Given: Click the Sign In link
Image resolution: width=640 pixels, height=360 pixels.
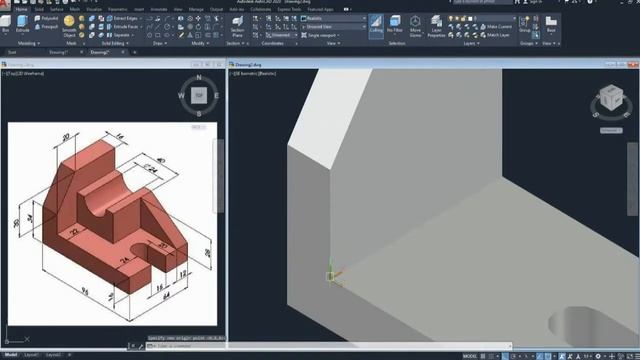Looking at the screenshot, I should [x=535, y=2].
